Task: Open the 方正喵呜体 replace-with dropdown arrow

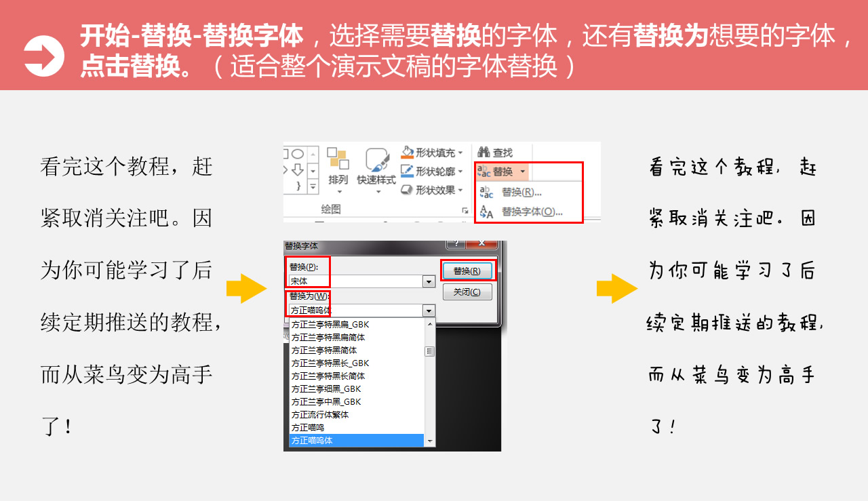Action: [429, 310]
